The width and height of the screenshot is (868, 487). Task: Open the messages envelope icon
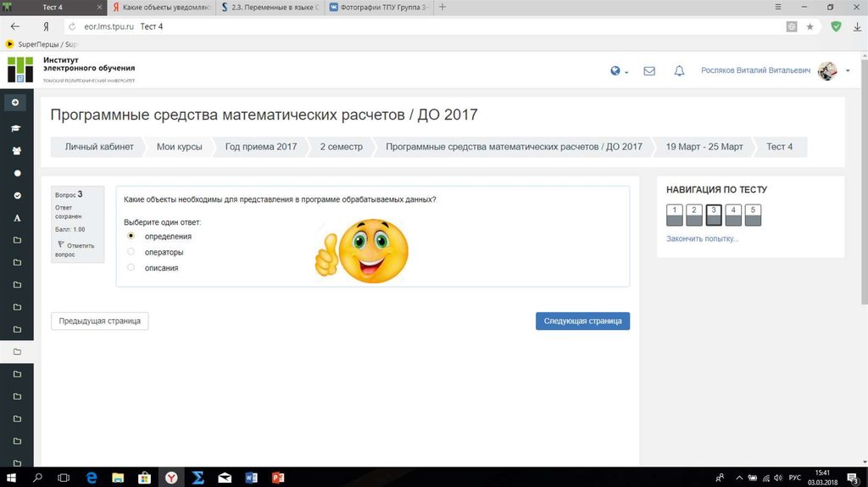649,71
